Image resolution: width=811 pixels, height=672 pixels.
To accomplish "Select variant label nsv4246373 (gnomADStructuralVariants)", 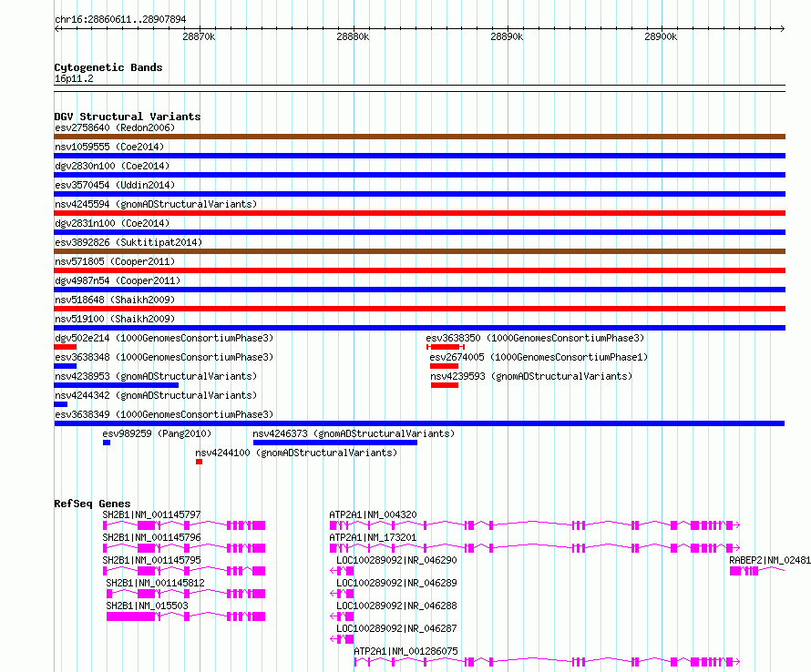I will [354, 433].
